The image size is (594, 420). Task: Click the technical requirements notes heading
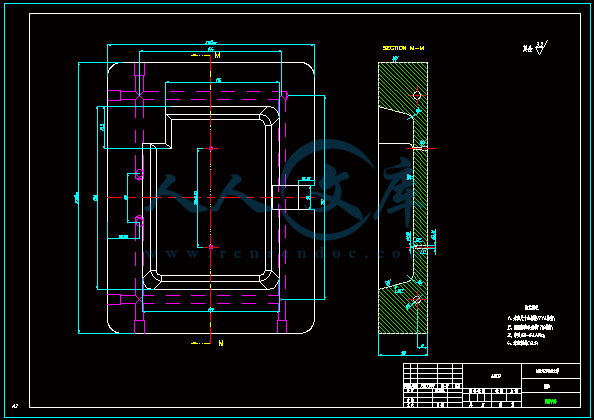[532, 308]
